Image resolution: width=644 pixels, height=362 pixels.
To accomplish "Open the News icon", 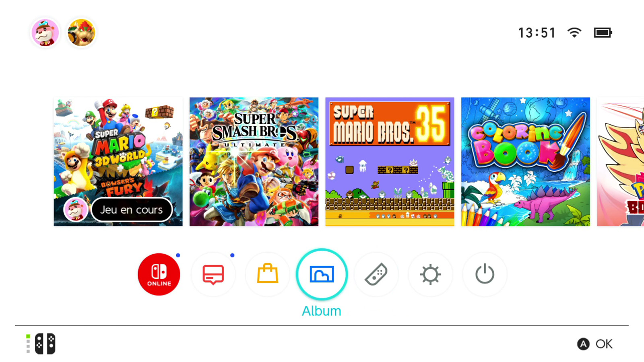I will pos(213,274).
